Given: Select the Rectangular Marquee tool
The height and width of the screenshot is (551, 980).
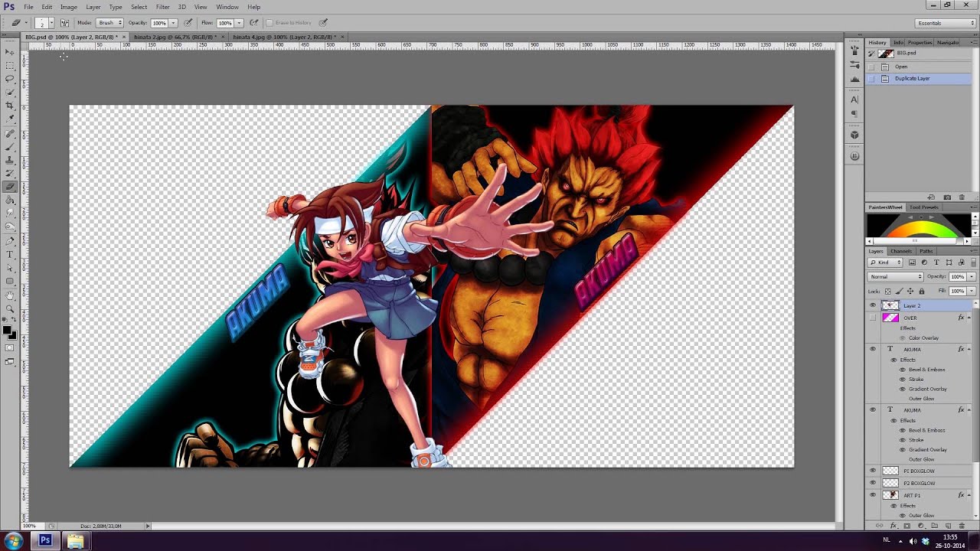Looking at the screenshot, I should point(10,66).
